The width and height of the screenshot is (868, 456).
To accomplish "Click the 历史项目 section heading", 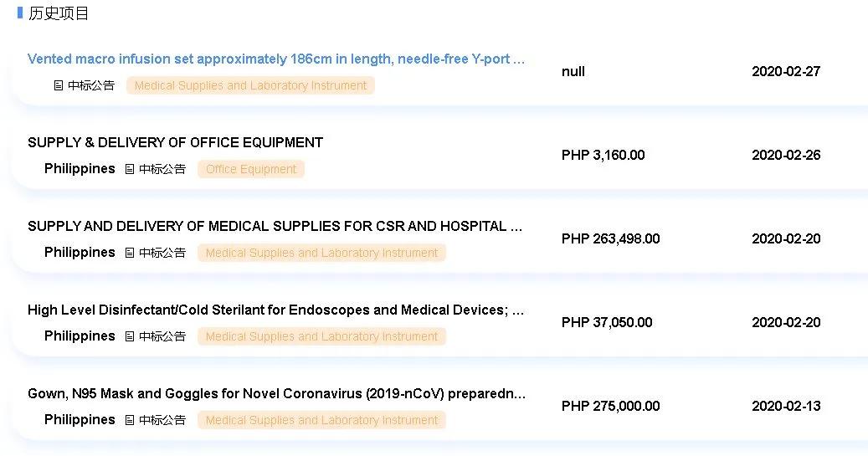I will (x=59, y=13).
